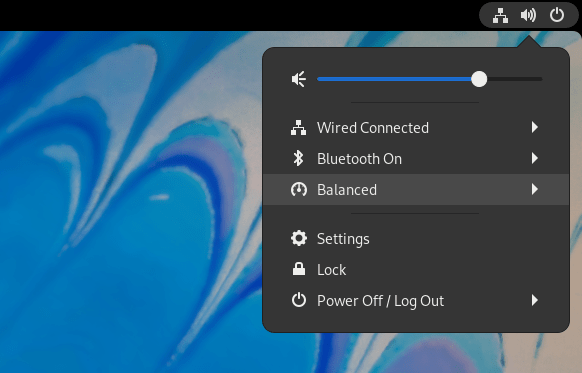Lock the screen using the Lock label

[x=331, y=270]
